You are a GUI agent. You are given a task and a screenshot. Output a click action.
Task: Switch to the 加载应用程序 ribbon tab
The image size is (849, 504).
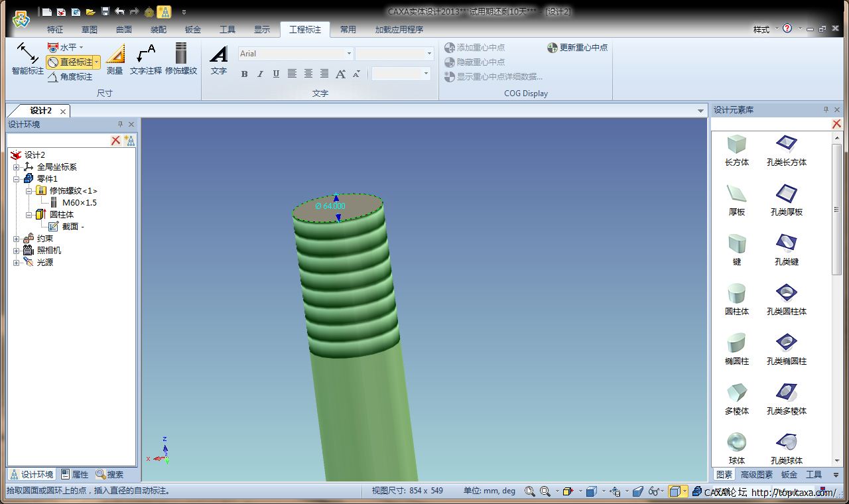(x=399, y=30)
